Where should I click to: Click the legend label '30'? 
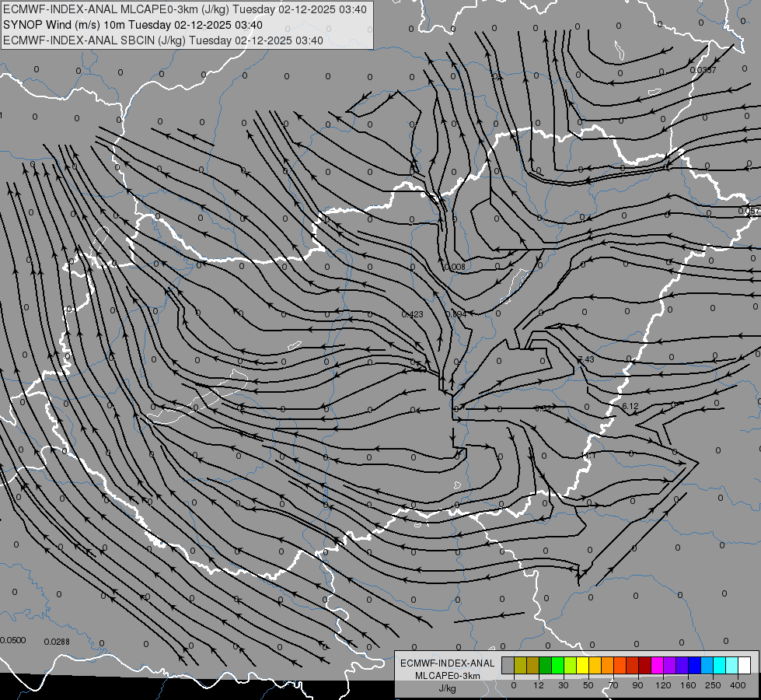pyautogui.click(x=564, y=685)
